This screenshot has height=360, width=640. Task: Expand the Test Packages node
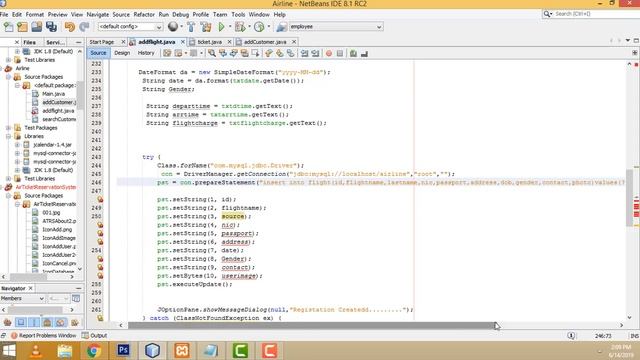pos(9,128)
